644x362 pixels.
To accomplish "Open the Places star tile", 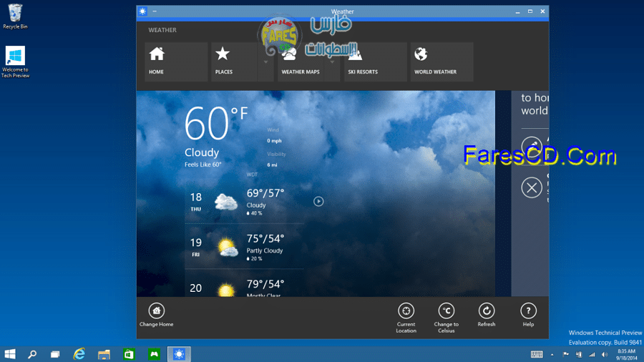I will pos(234,62).
